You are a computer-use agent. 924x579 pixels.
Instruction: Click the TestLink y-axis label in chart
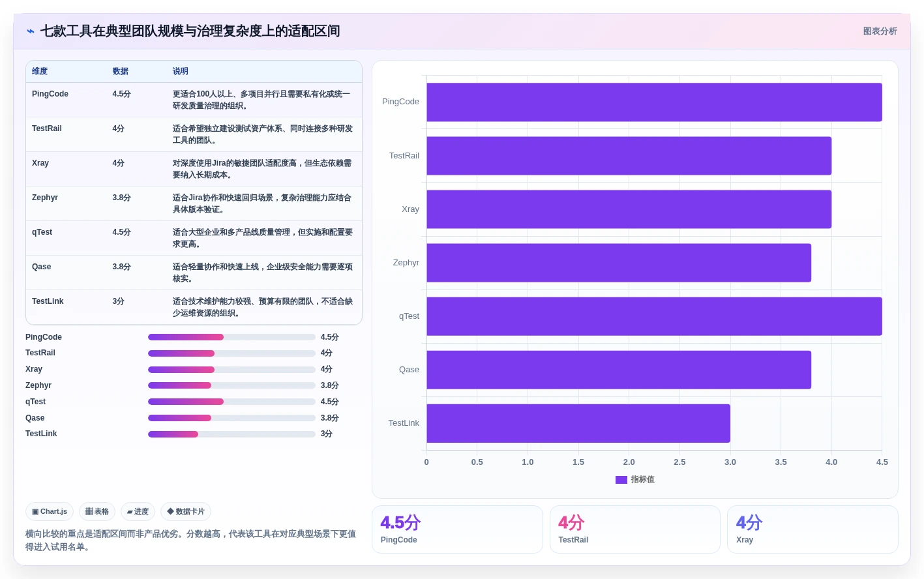[404, 423]
